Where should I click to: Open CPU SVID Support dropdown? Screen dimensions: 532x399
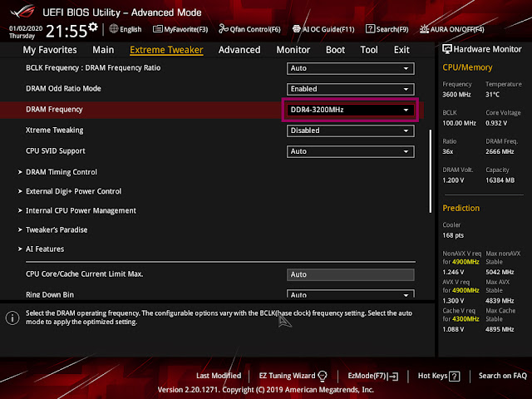pos(350,151)
